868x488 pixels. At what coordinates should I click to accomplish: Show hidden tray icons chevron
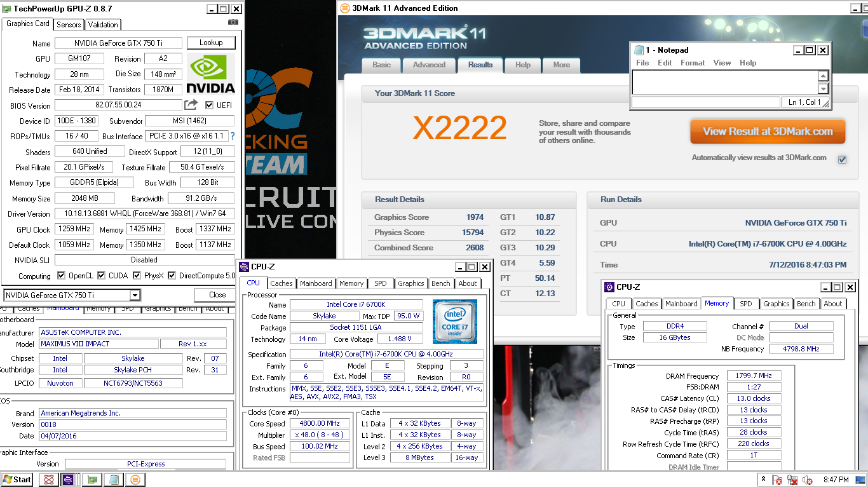(x=763, y=478)
